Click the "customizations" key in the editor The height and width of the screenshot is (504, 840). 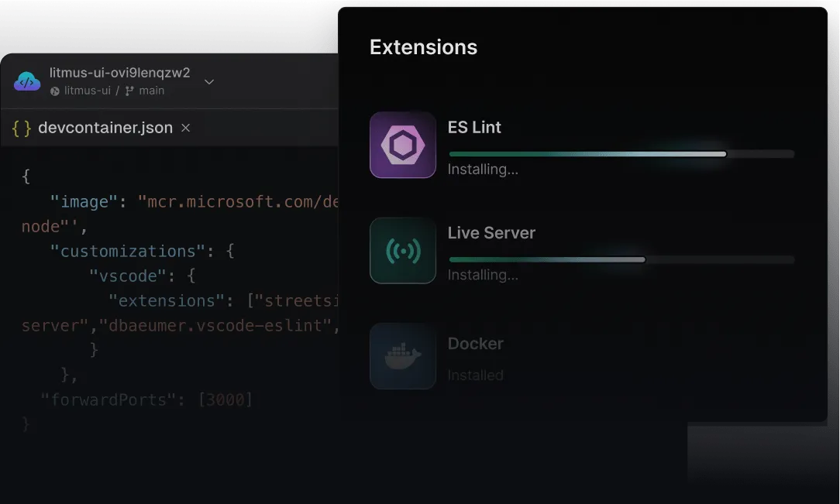pos(128,251)
